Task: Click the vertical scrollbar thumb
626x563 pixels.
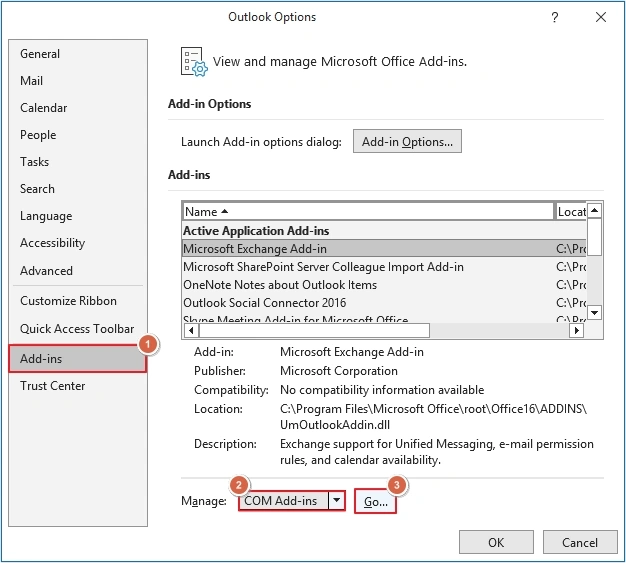Action: [x=594, y=236]
